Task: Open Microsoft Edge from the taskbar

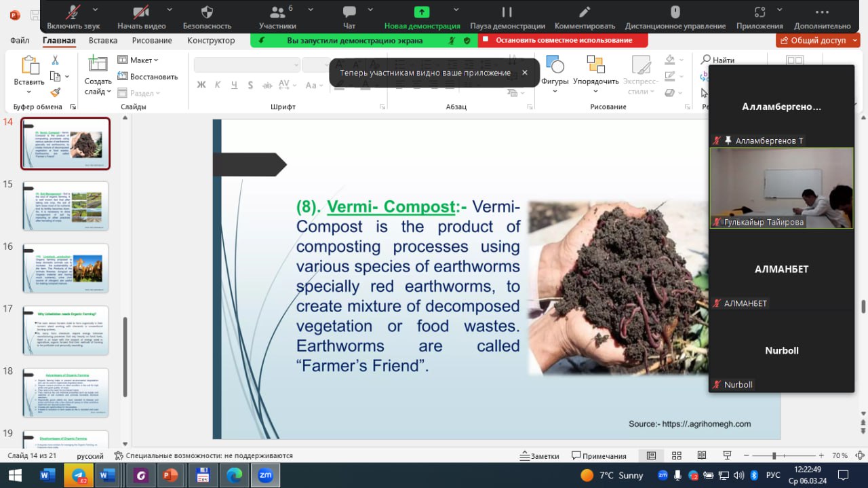Action: coord(234,476)
